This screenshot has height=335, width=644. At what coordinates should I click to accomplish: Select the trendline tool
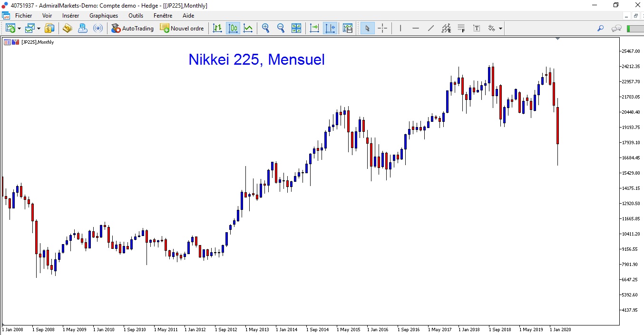coord(431,28)
